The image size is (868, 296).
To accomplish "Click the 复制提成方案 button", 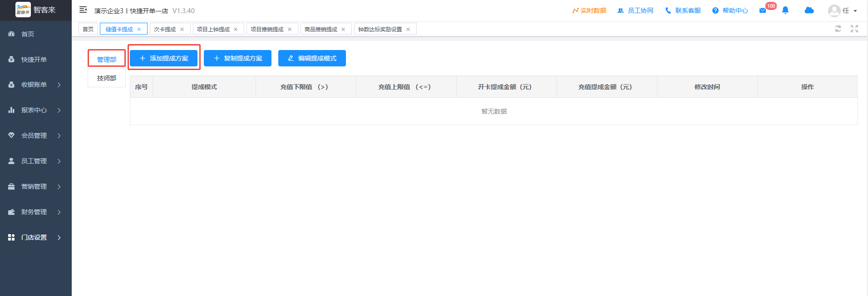I will click(x=237, y=58).
